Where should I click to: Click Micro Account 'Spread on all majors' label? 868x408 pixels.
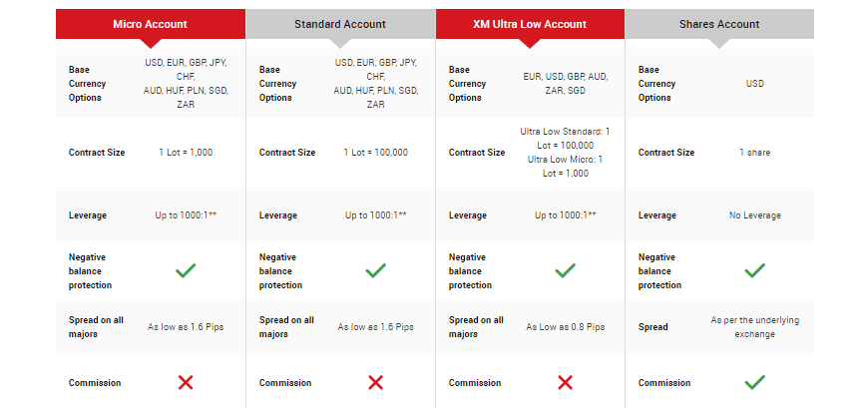[96, 327]
